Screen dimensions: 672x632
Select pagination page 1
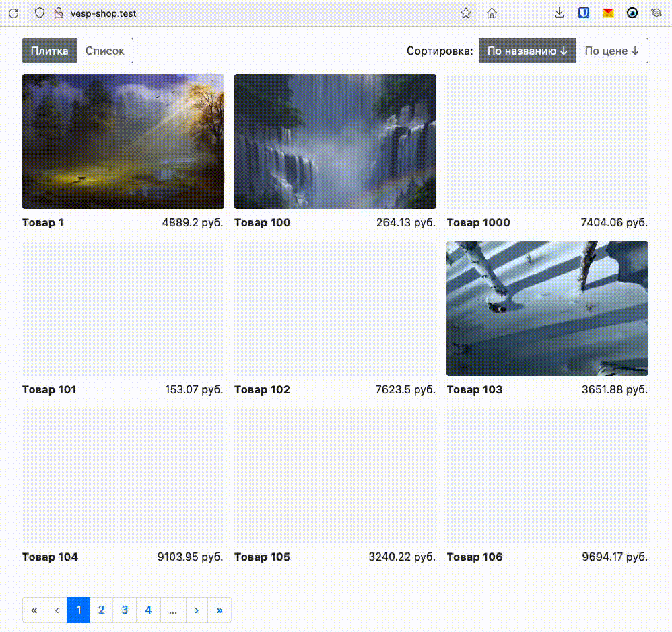[79, 610]
